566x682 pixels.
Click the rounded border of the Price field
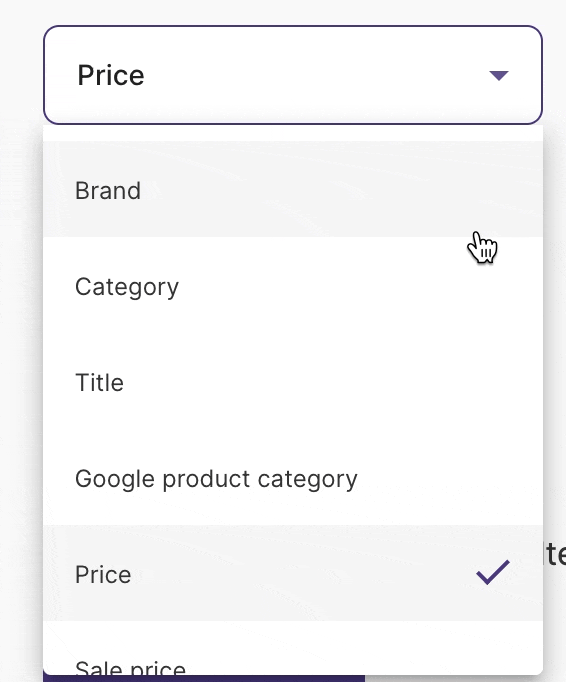pyautogui.click(x=293, y=27)
